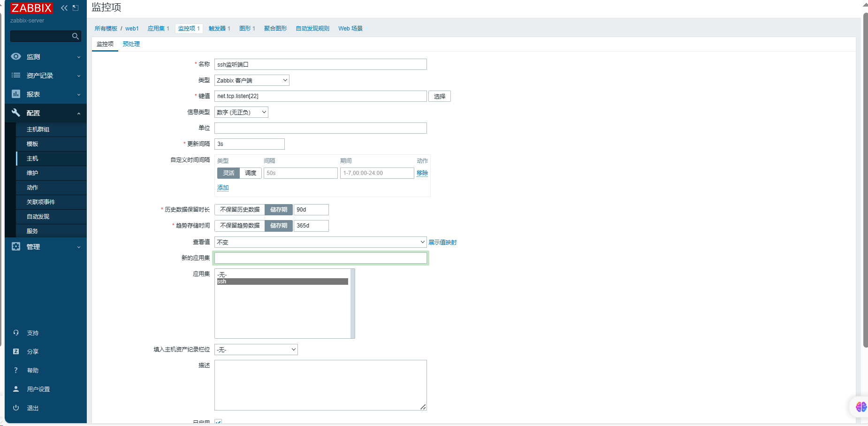The width and height of the screenshot is (868, 426).
Task: Open 自动发现 submenu item
Action: (x=51, y=217)
